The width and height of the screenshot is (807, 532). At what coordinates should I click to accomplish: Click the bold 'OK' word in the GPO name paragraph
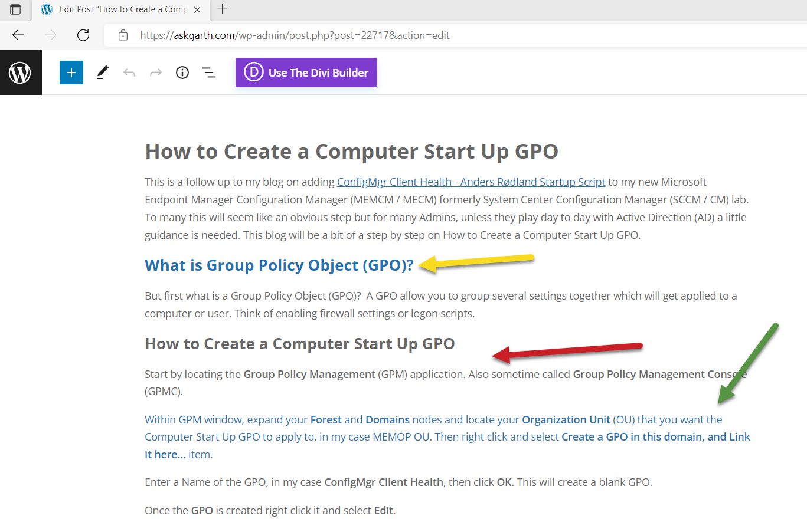(x=504, y=482)
